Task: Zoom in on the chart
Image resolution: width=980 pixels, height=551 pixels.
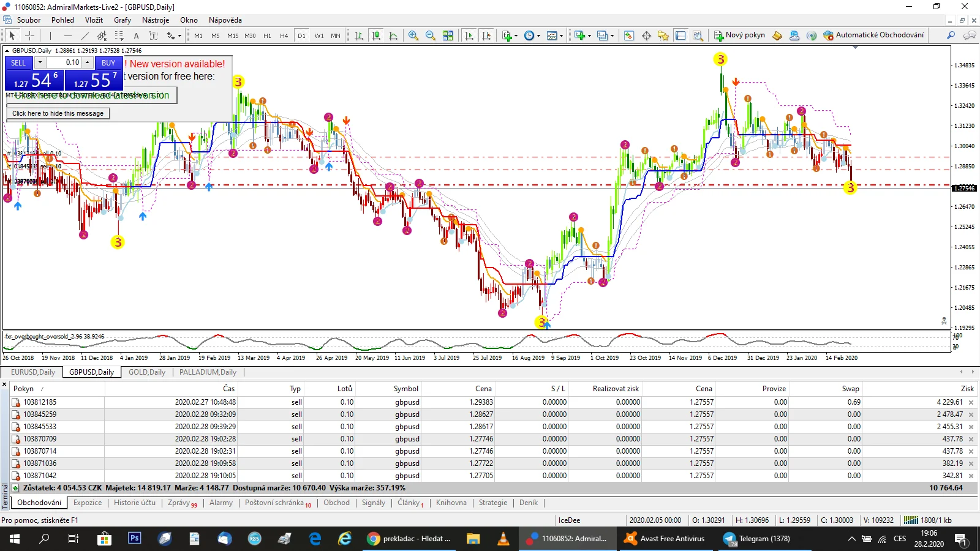Action: 413,36
